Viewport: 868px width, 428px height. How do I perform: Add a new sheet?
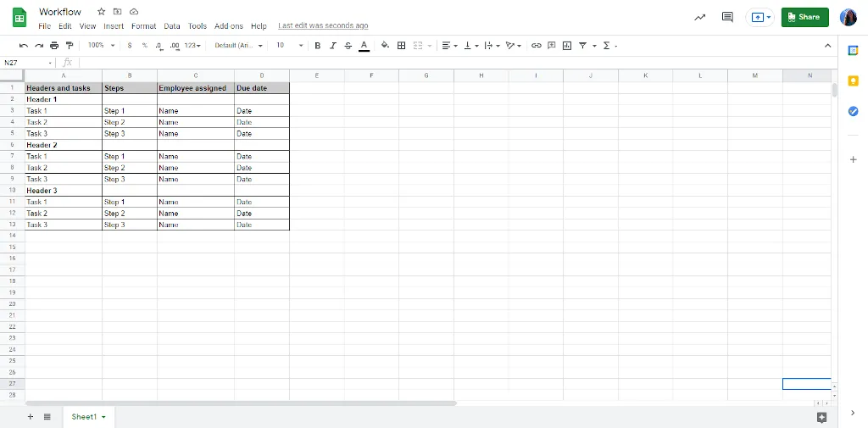tap(30, 417)
